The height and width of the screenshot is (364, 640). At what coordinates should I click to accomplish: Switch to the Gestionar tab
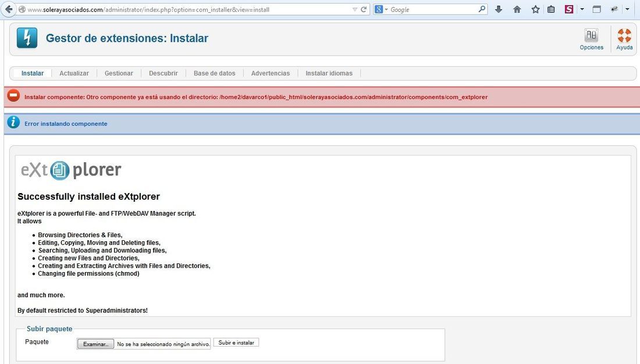pyautogui.click(x=119, y=73)
